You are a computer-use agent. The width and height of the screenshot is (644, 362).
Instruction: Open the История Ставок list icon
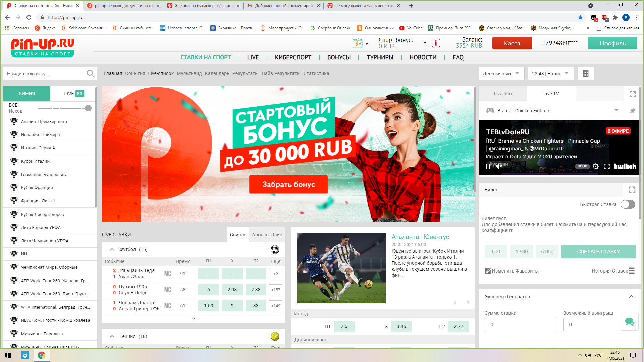(632, 271)
